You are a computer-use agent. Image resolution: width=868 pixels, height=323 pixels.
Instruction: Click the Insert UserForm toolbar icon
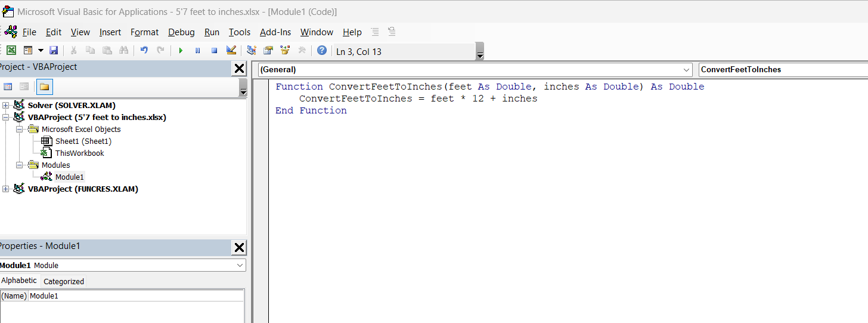[x=28, y=51]
